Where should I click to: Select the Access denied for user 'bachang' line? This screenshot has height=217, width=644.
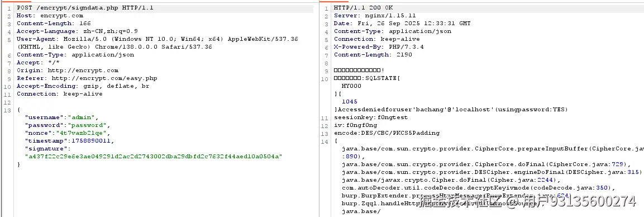click(451, 109)
